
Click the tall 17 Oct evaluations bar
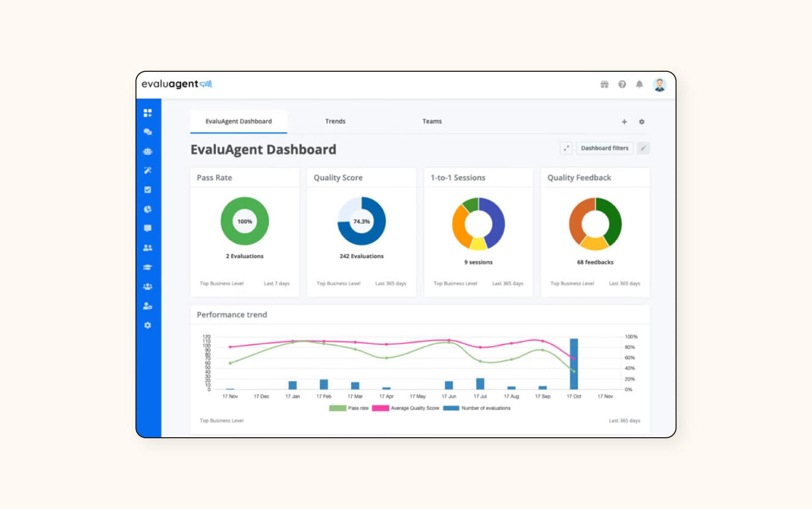pos(574,364)
